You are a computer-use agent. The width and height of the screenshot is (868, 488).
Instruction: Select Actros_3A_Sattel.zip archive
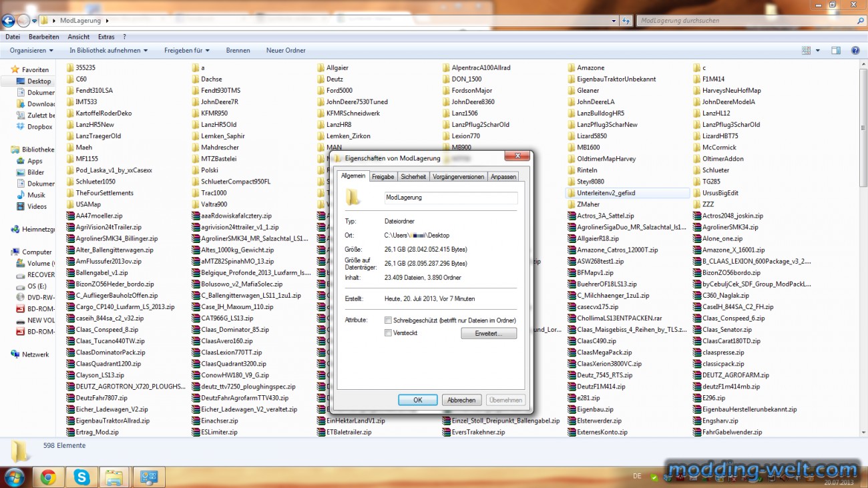(x=605, y=216)
